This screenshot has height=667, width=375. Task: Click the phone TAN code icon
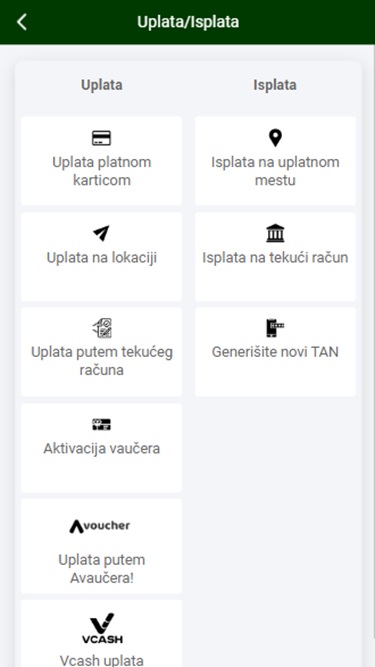[x=275, y=328]
